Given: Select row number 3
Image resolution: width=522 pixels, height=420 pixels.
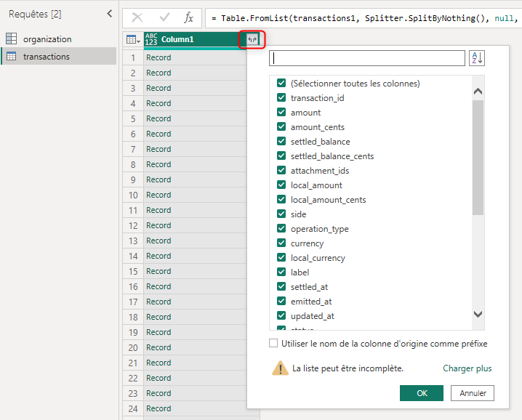Looking at the screenshot, I should coord(133,88).
